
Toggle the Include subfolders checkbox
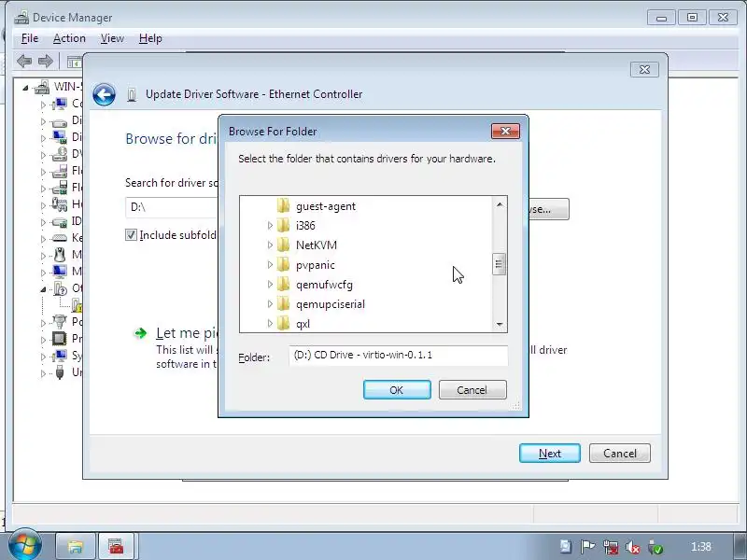[131, 234]
